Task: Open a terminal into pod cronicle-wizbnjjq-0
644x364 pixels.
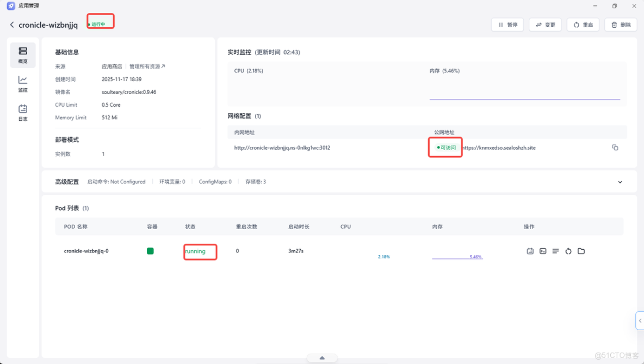Action: click(543, 251)
